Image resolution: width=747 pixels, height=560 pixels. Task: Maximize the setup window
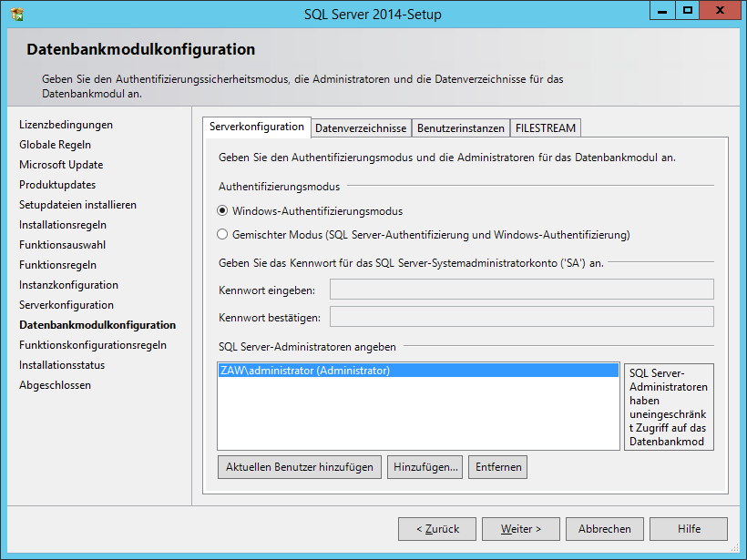[x=688, y=10]
